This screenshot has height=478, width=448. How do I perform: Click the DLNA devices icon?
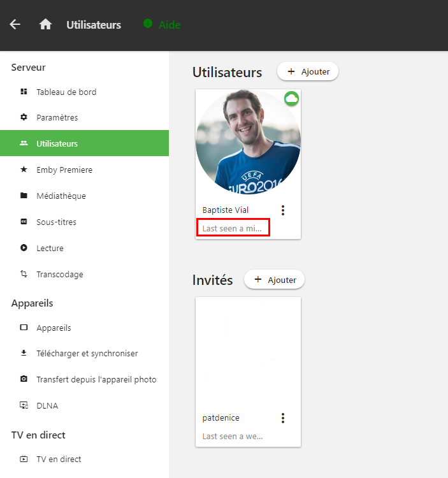coord(24,405)
